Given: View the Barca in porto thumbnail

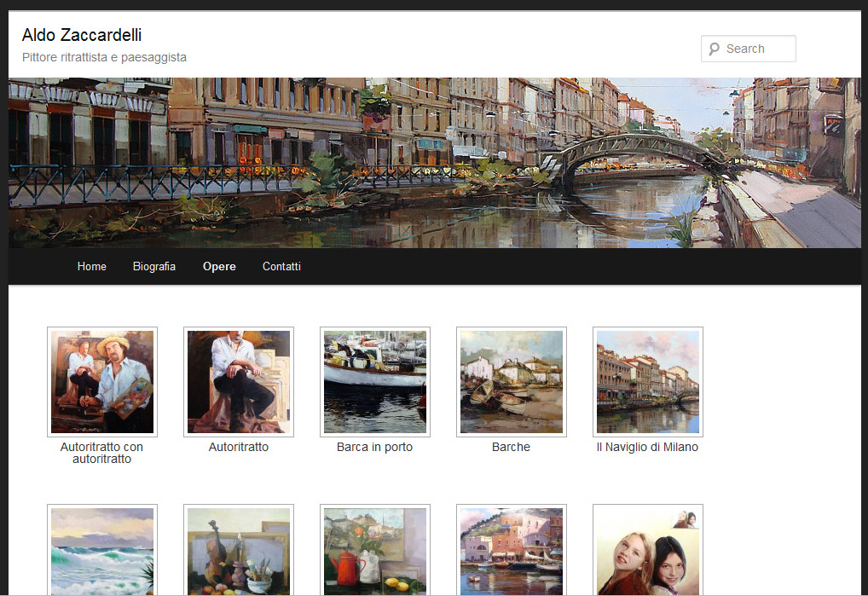Looking at the screenshot, I should tap(375, 382).
